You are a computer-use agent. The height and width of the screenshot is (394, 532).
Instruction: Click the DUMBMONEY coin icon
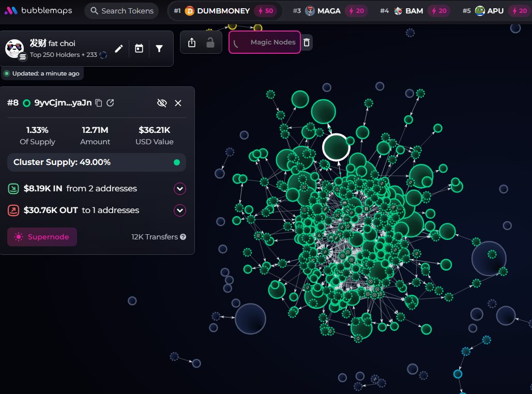(x=189, y=11)
